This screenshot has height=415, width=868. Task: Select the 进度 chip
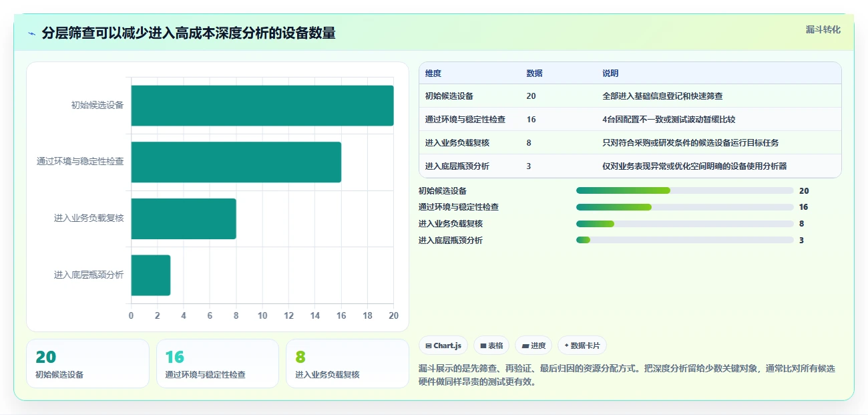(x=533, y=345)
